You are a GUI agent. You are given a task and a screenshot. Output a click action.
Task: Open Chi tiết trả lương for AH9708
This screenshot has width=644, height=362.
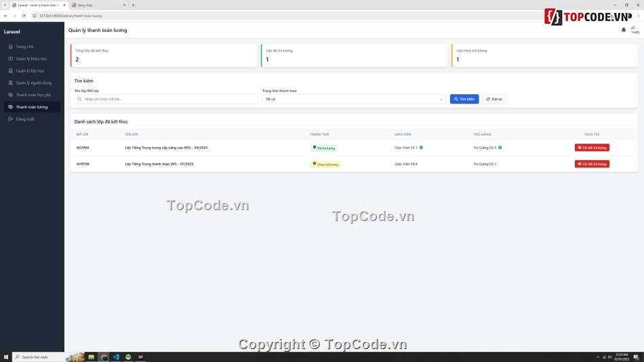pos(592,164)
